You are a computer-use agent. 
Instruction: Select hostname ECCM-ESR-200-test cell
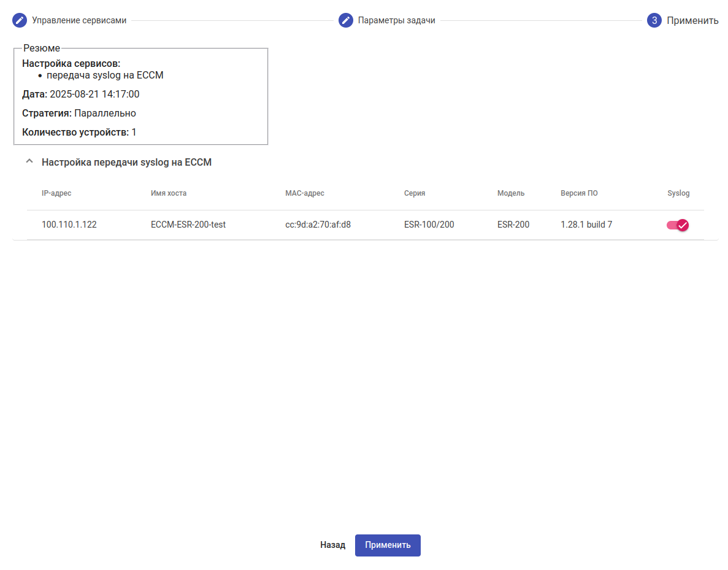[188, 225]
